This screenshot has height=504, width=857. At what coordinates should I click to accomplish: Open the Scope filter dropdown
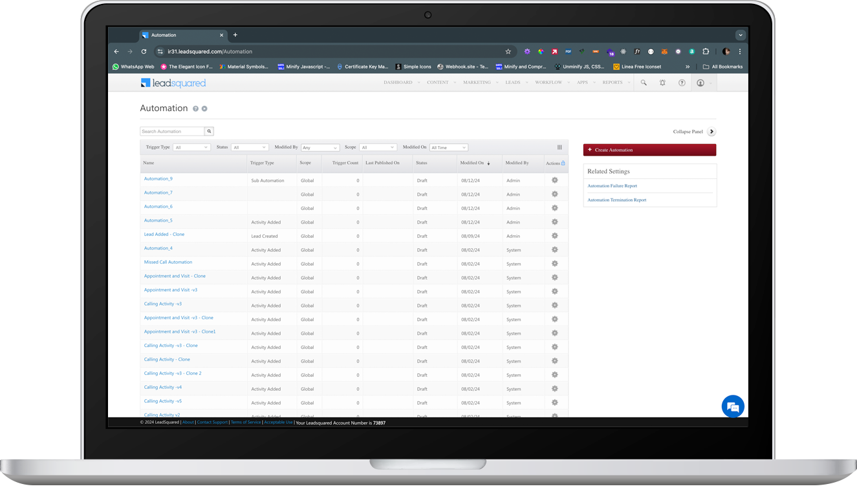[x=378, y=147]
